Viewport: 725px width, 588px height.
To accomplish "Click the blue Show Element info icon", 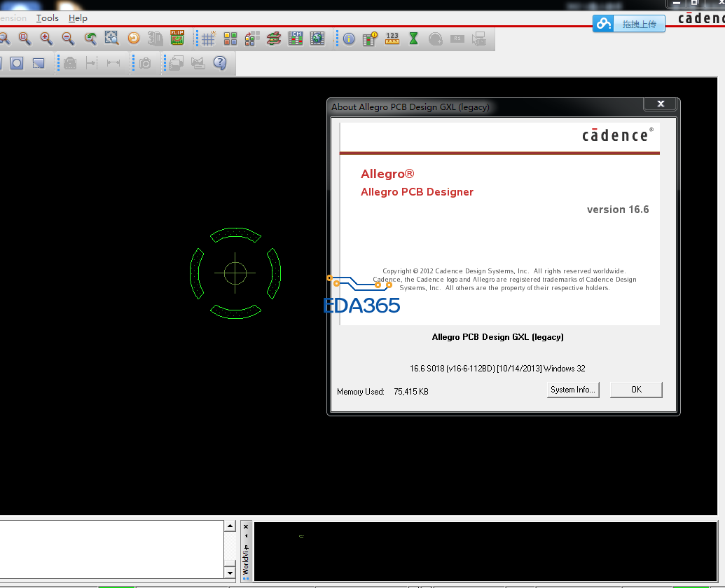I will [349, 39].
